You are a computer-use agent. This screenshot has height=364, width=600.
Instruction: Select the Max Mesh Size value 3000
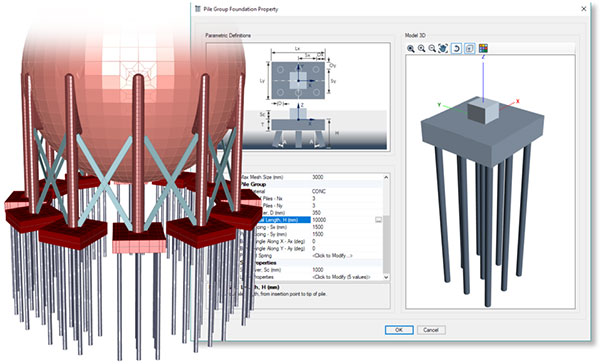[x=318, y=177]
